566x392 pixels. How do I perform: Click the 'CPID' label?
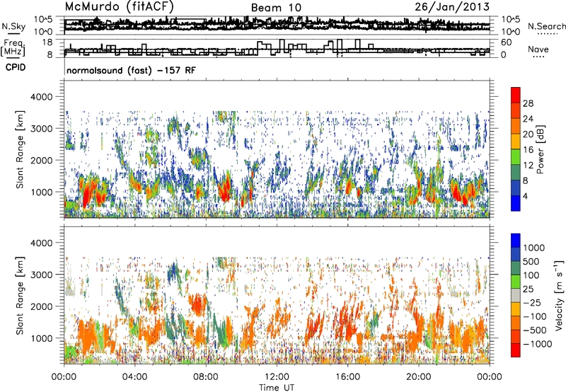click(16, 67)
